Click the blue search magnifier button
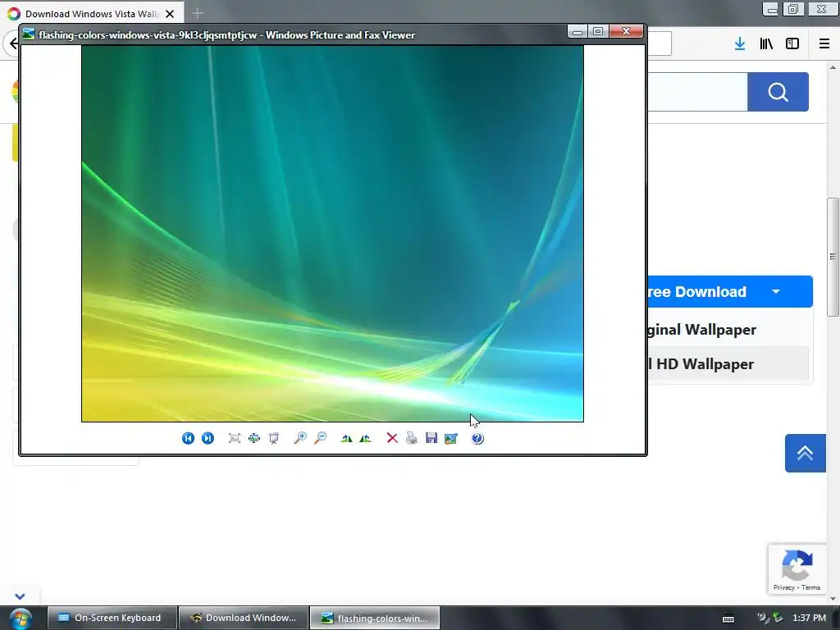 click(778, 92)
